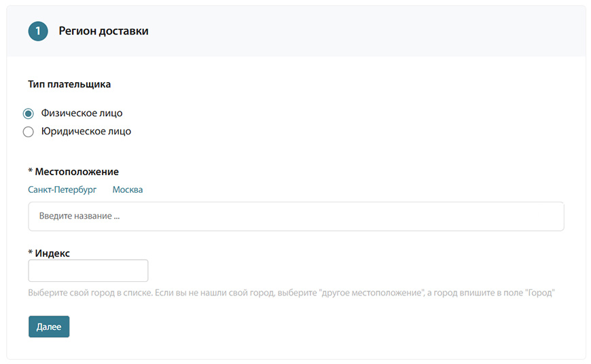The height and width of the screenshot is (364, 591).
Task: Click the Местоположение field label
Action: [x=77, y=172]
